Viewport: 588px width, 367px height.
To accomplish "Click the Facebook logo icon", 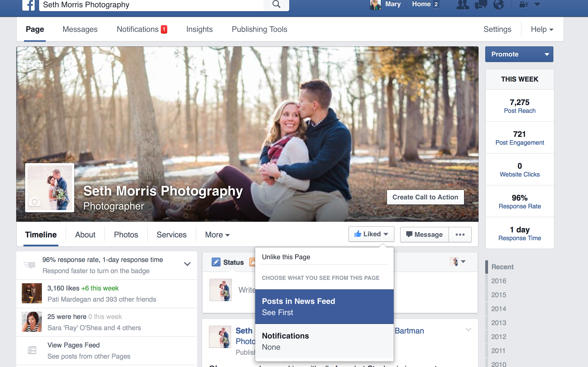I will click(x=28, y=5).
